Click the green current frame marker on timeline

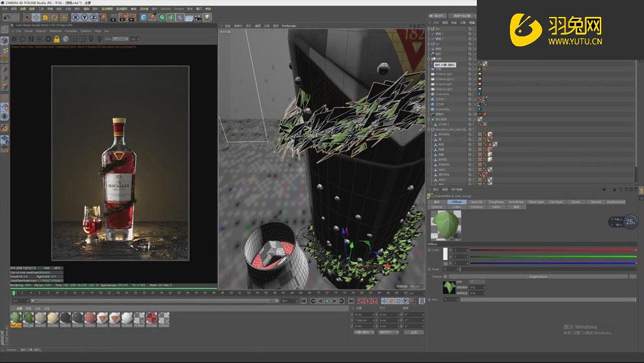14,293
